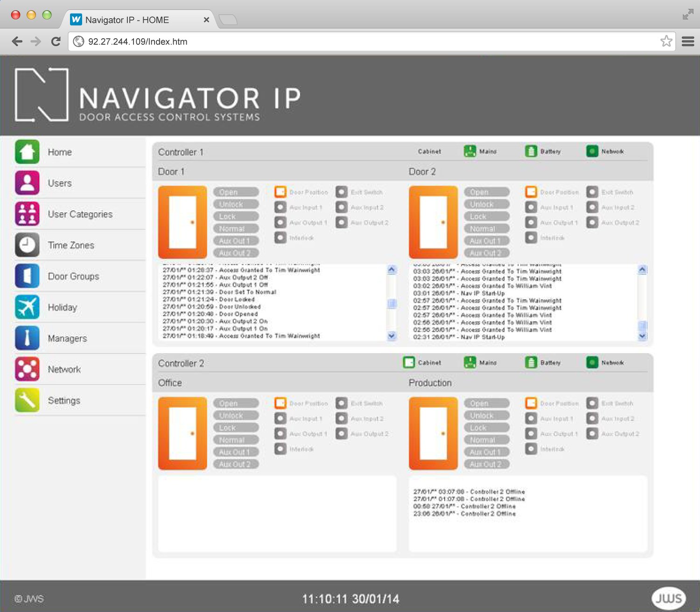Reload the page with the refresh button
This screenshot has height=612, width=700.
tap(56, 42)
